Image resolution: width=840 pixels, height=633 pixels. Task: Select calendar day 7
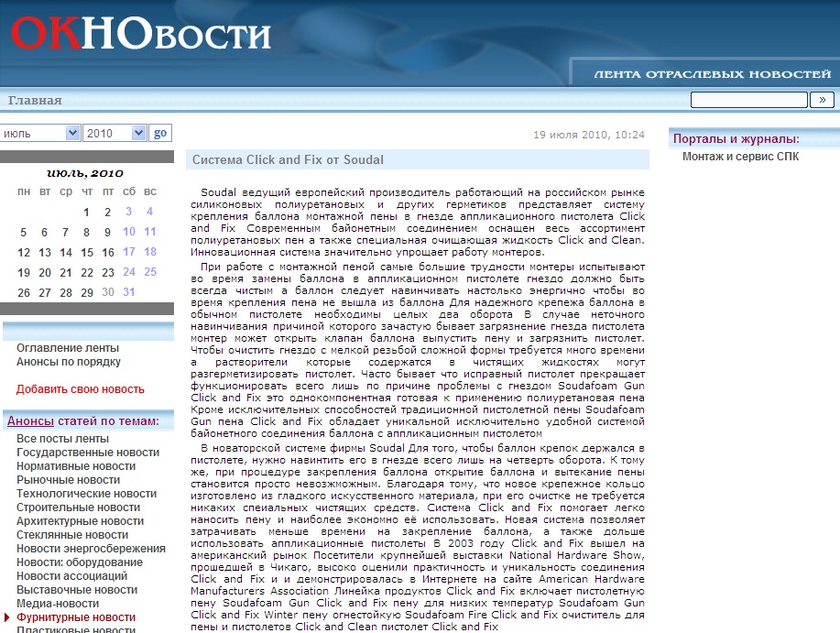65,233
